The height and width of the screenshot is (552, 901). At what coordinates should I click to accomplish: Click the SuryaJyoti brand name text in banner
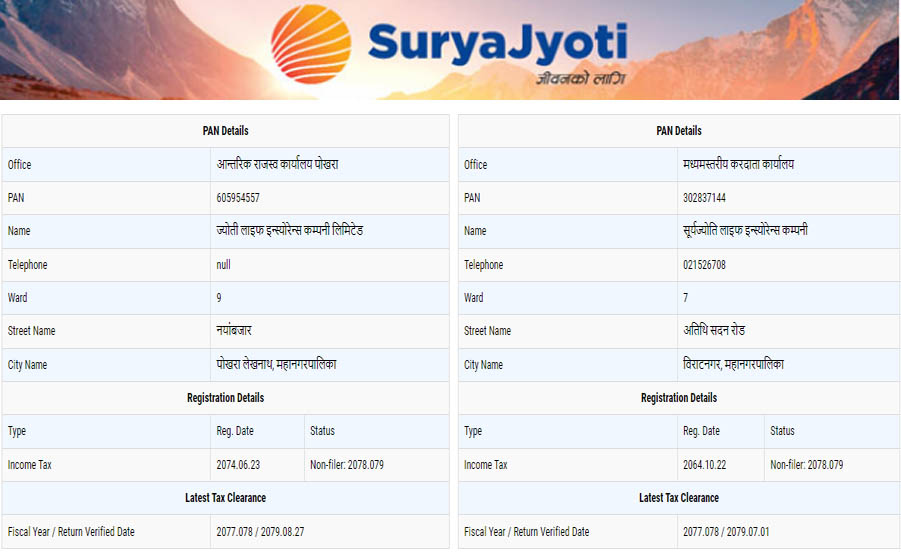point(496,43)
